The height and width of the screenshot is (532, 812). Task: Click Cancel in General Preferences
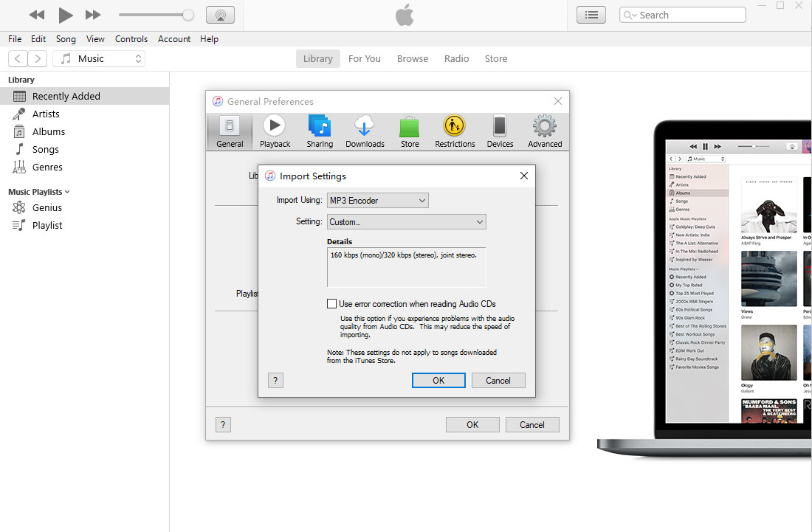tap(532, 425)
